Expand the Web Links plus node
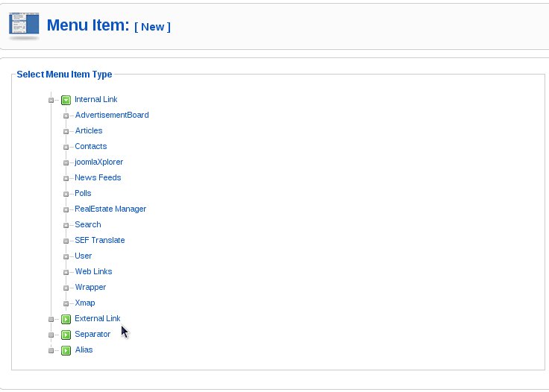Viewport: 549px width, 392px height. click(66, 273)
